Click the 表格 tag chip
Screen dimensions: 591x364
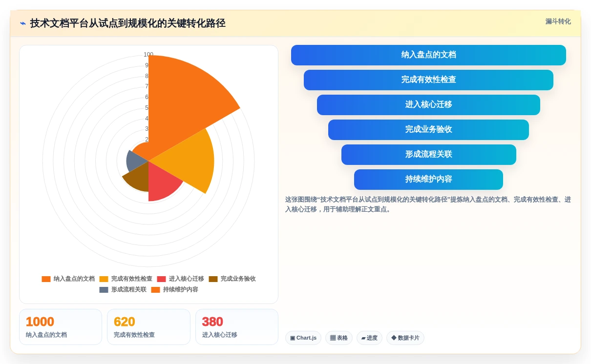pos(339,338)
